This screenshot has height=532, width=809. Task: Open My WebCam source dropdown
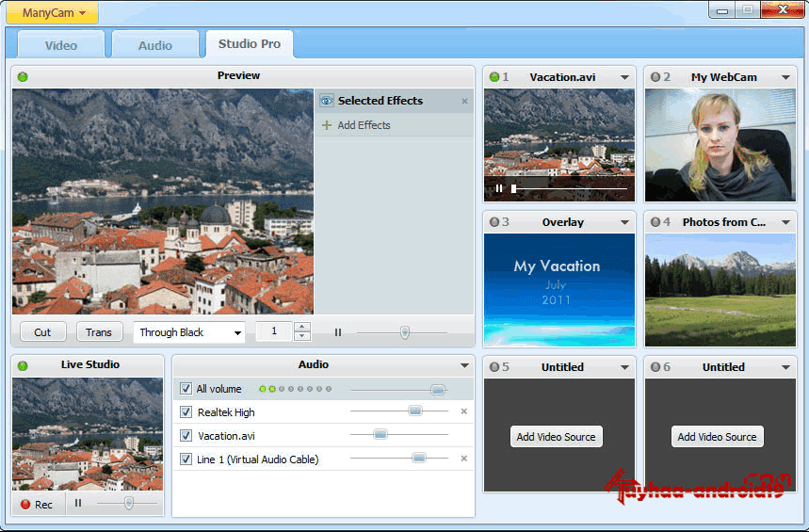(785, 77)
